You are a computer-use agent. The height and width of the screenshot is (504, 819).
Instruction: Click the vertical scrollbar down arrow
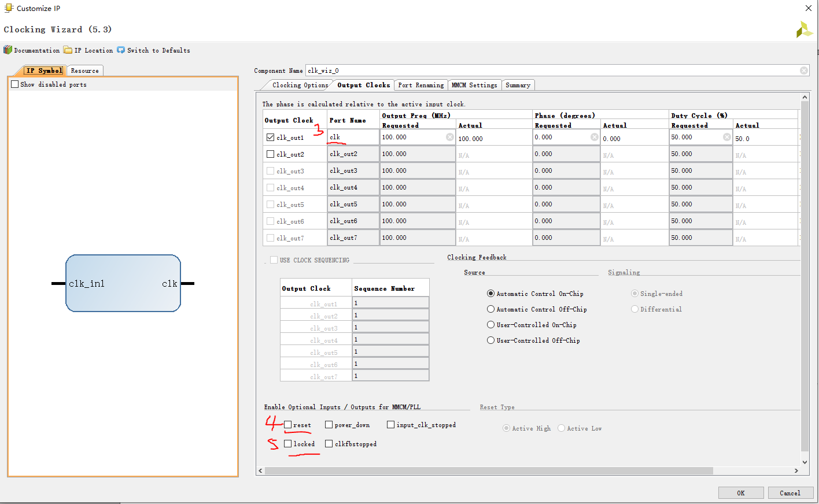[805, 462]
